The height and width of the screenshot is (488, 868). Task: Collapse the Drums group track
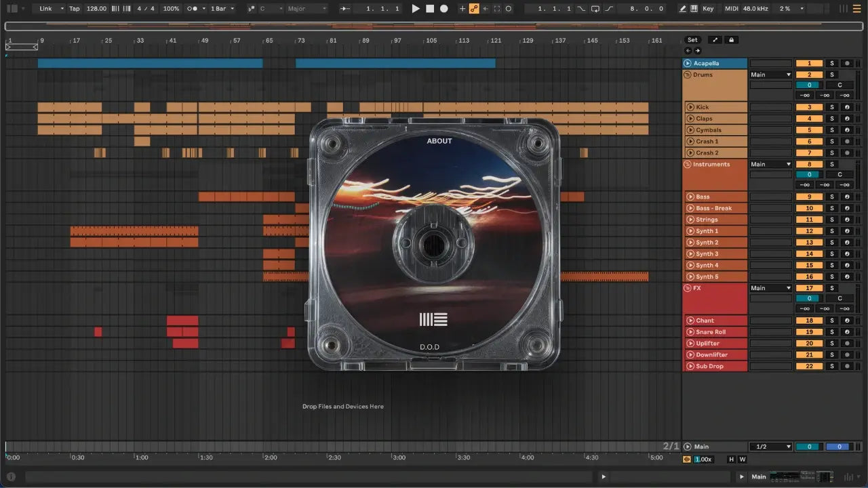click(x=687, y=75)
